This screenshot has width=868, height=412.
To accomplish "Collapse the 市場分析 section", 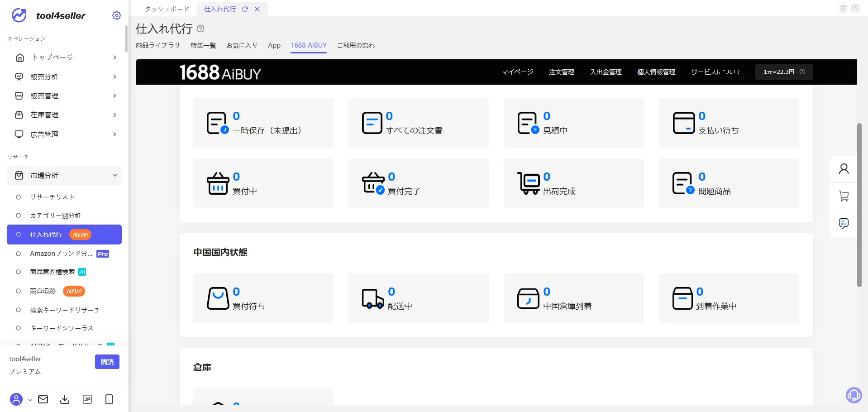I will click(x=114, y=175).
